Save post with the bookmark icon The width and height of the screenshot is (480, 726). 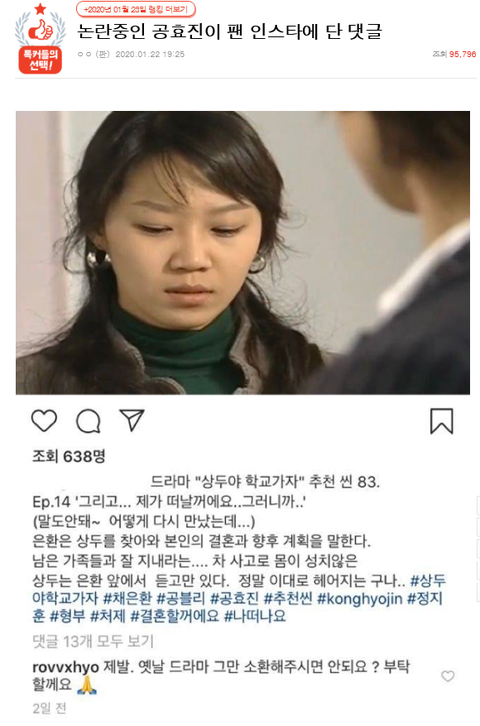[442, 421]
